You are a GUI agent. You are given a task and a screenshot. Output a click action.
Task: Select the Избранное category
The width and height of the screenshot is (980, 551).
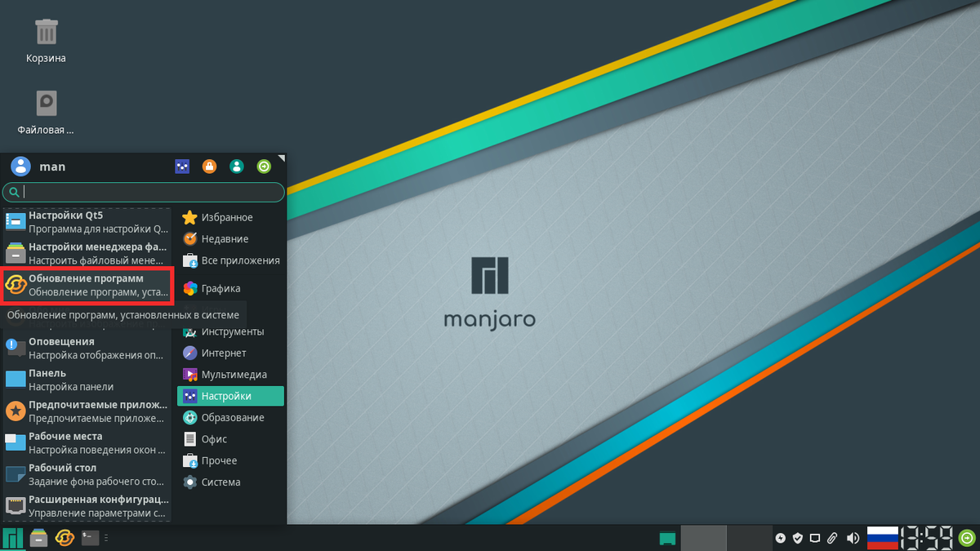(x=230, y=217)
